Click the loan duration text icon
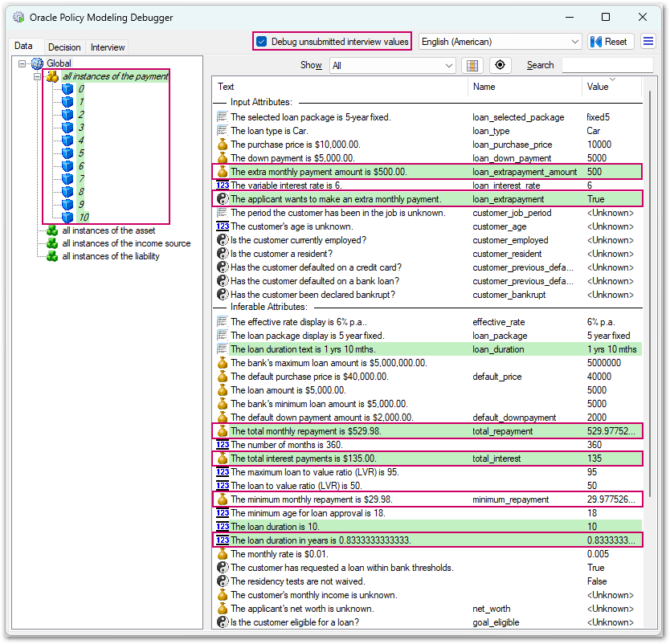The image size is (670, 644). click(223, 349)
